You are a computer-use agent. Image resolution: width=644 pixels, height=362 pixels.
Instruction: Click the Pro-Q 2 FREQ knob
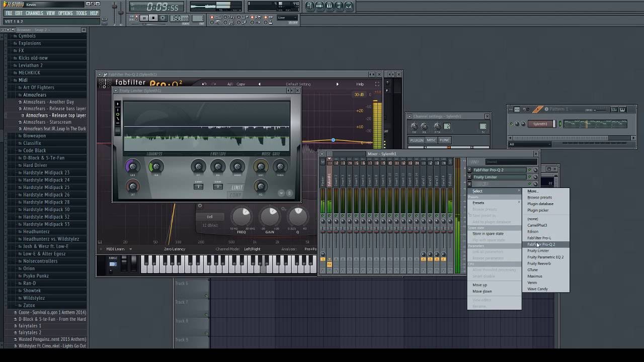242,217
